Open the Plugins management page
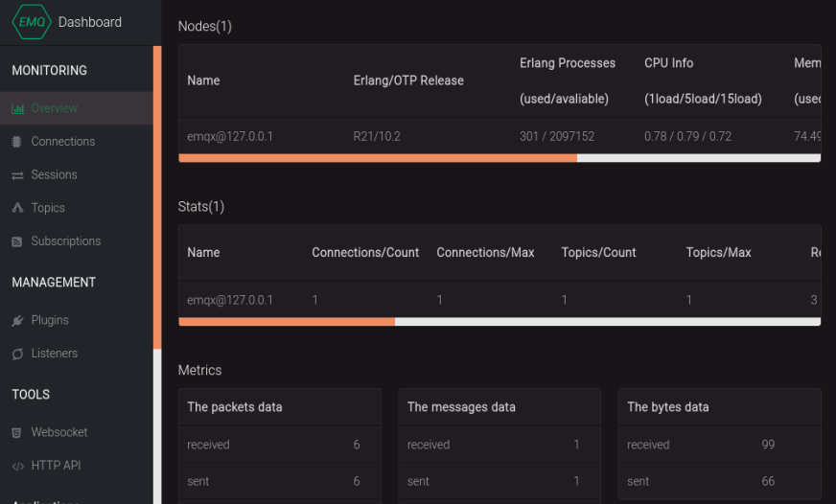The height and width of the screenshot is (504, 836). point(50,320)
